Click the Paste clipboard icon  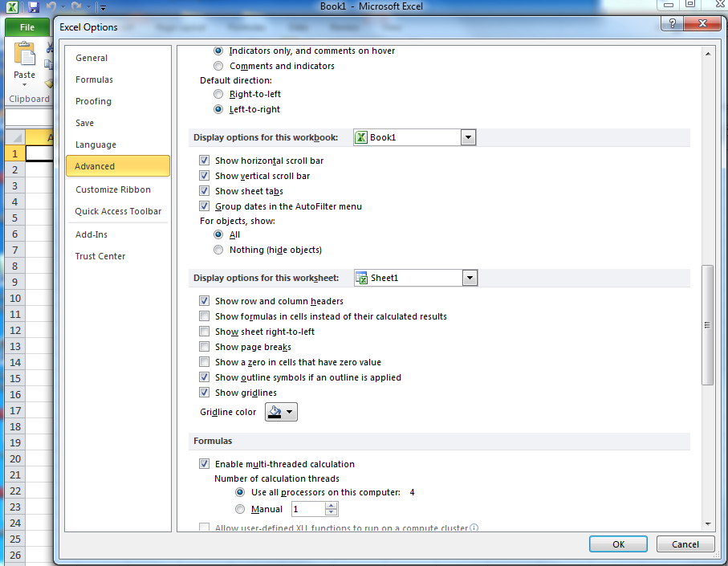coord(24,55)
